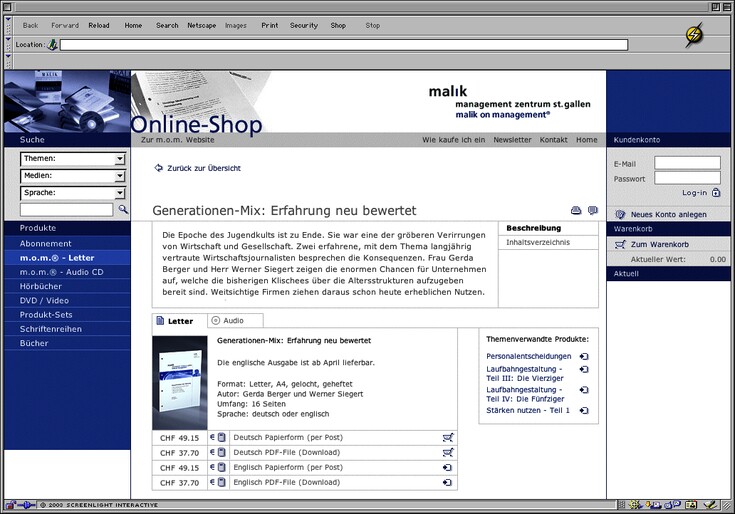Open the Themen dropdown

pos(73,159)
